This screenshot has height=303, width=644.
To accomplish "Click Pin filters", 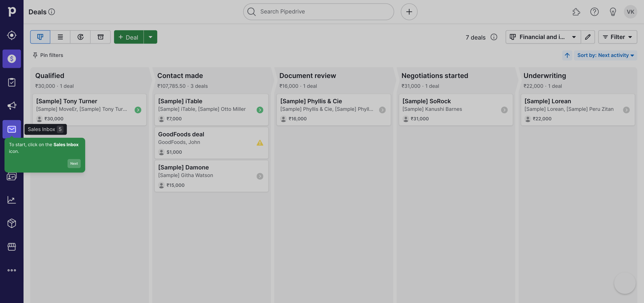I will 48,55.
